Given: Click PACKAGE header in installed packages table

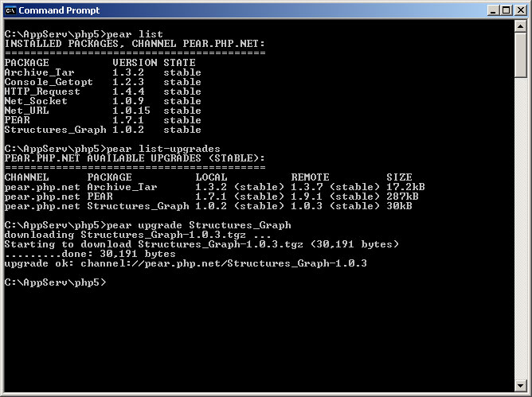Looking at the screenshot, I should pyautogui.click(x=27, y=63).
